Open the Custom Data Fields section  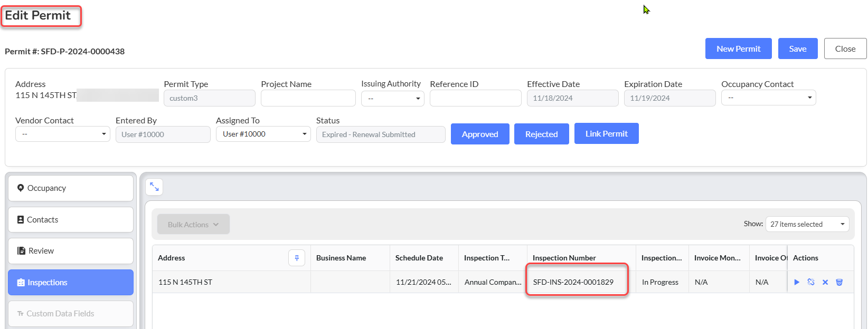coord(71,314)
